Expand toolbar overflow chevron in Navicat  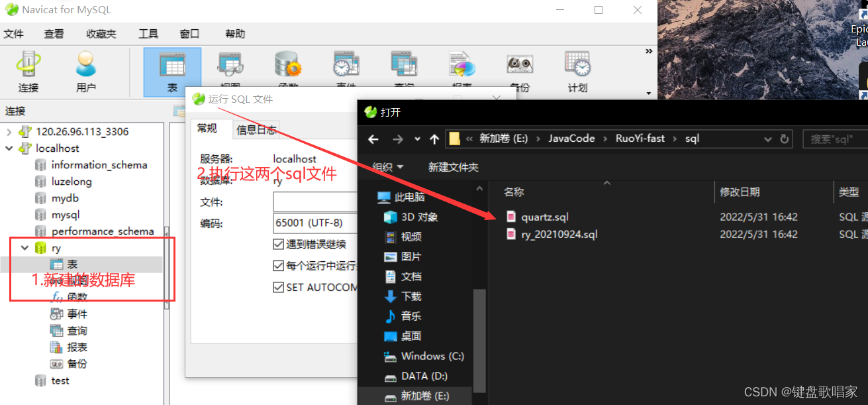pos(649,52)
